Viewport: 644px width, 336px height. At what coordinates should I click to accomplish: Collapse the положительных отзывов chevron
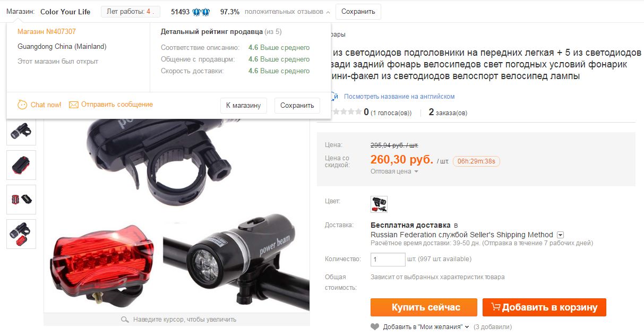click(x=328, y=12)
